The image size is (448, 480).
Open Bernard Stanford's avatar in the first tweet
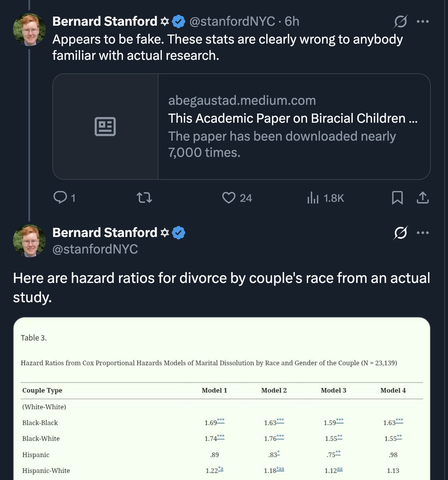29,30
